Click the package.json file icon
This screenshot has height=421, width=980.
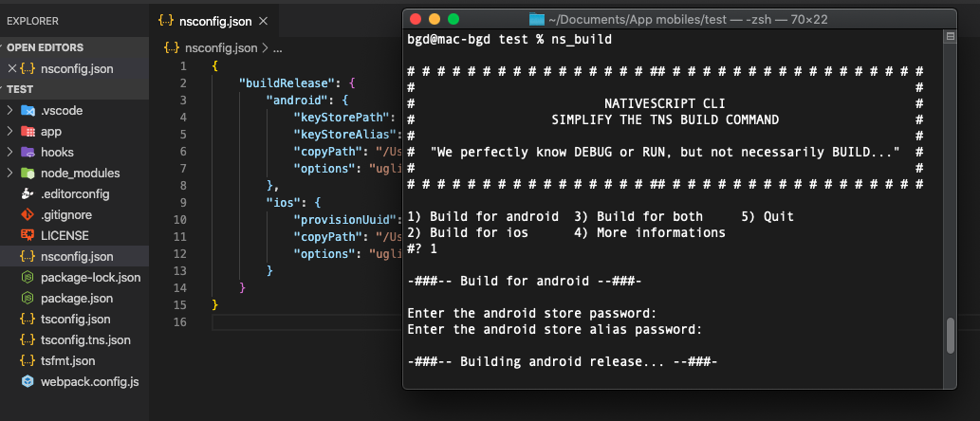click(x=28, y=298)
